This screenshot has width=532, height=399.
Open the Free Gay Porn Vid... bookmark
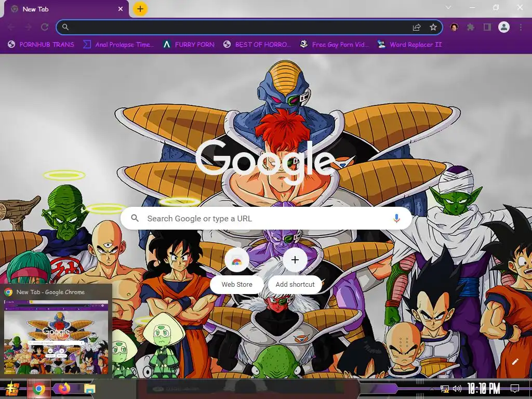tap(334, 45)
